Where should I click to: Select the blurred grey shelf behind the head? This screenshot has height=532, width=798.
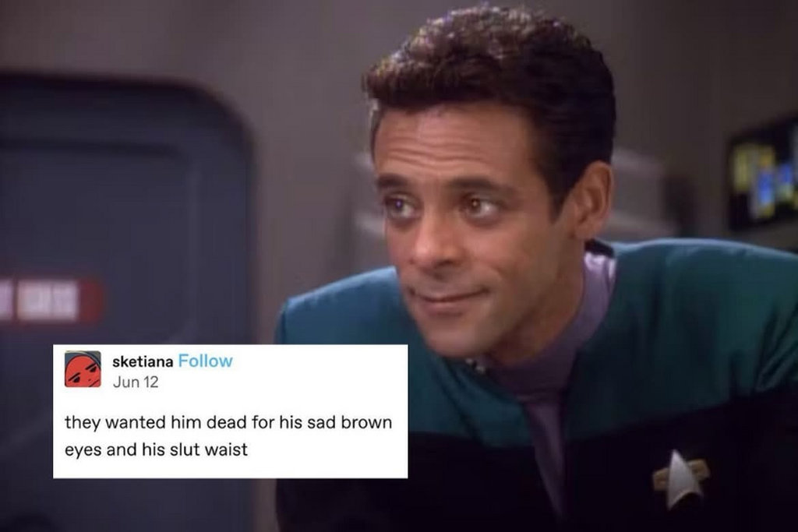(642, 193)
